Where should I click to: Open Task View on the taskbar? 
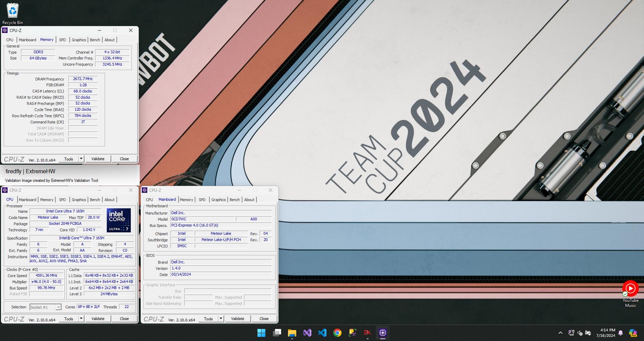point(277,333)
